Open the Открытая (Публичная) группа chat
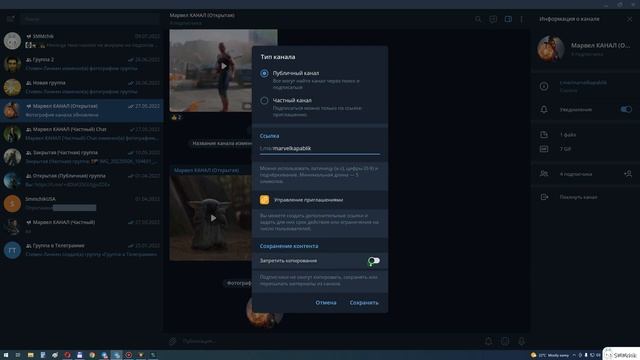Image resolution: width=640 pixels, height=360 pixels. (x=82, y=180)
